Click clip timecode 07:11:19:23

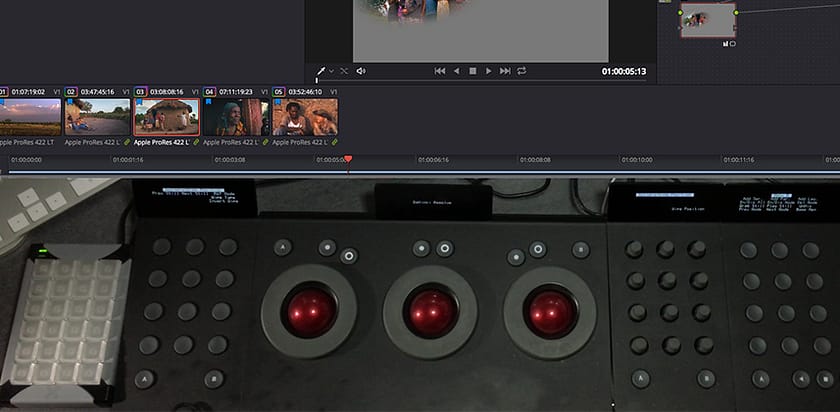click(236, 92)
